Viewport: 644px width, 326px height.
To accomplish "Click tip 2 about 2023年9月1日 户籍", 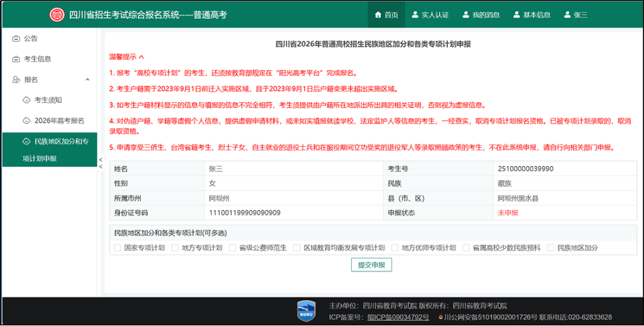I will [254, 89].
